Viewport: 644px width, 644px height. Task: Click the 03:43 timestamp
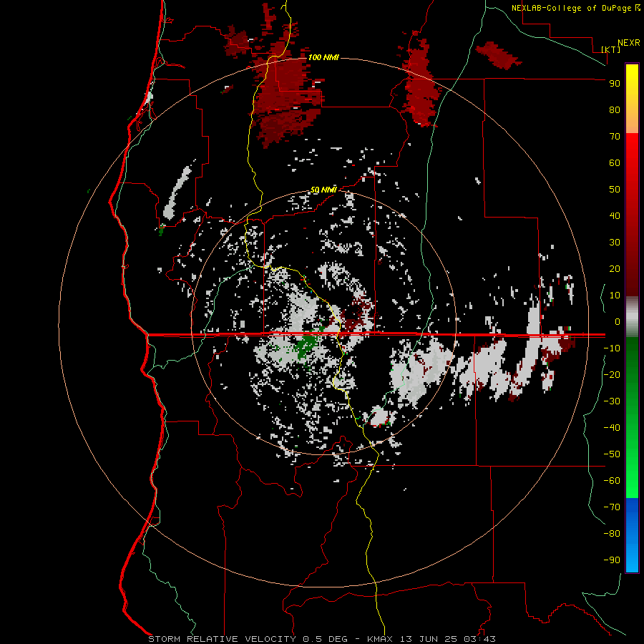click(x=479, y=639)
